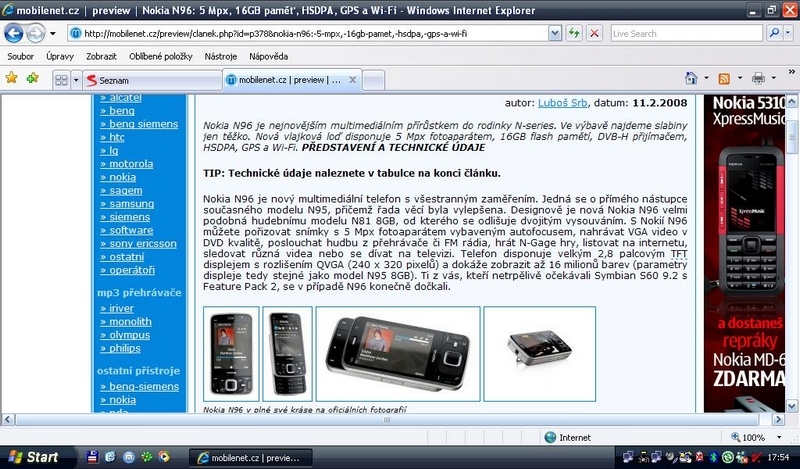Image resolution: width=800 pixels, height=469 pixels.
Task: Open the philips mp3 player link
Action: coord(120,348)
